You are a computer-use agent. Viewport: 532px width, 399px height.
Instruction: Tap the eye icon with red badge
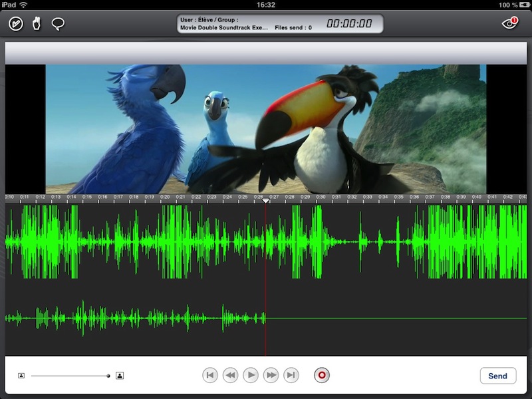tap(509, 23)
